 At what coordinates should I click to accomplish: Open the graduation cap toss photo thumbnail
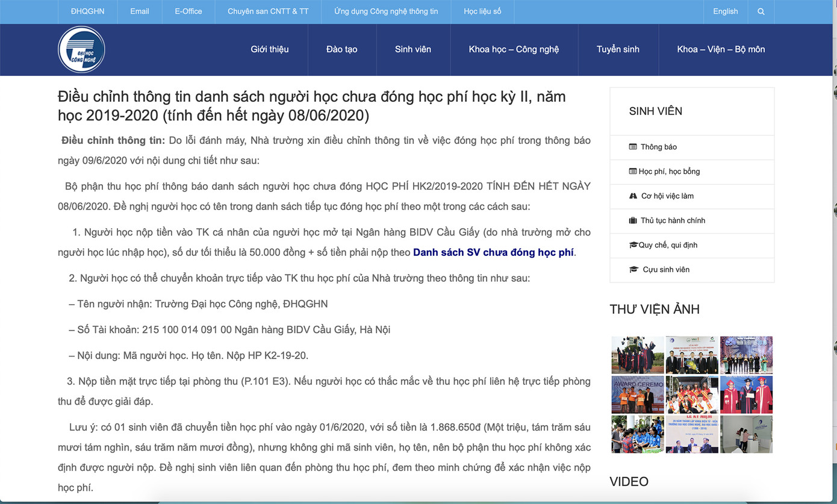pos(637,355)
